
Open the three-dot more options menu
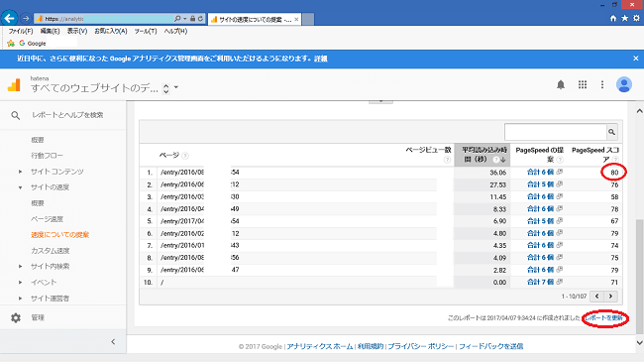[602, 84]
